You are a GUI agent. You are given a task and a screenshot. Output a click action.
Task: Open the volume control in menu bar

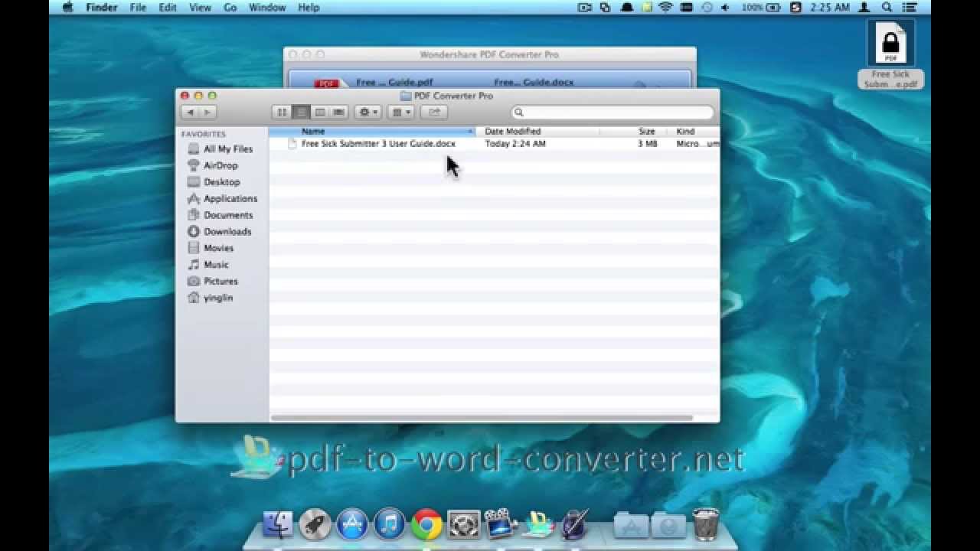coord(725,8)
